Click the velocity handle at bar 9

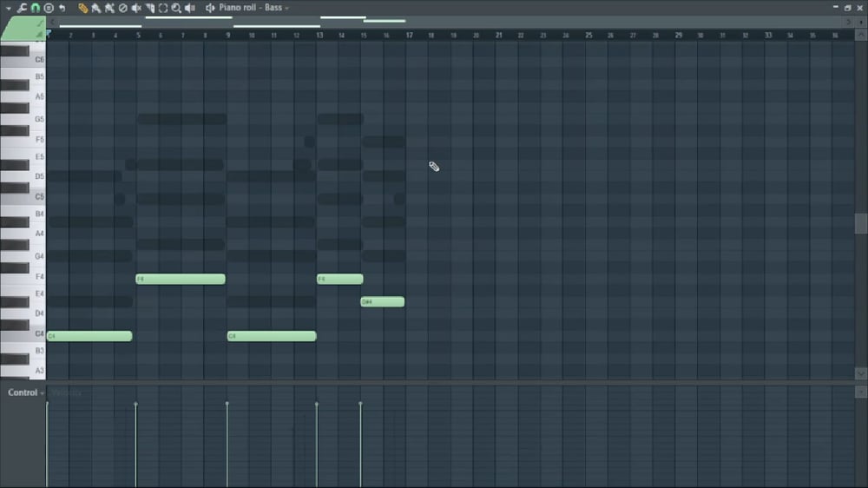coord(227,405)
